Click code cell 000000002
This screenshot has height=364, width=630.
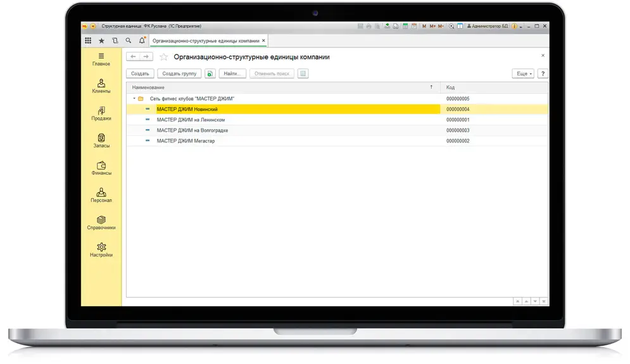[458, 141]
